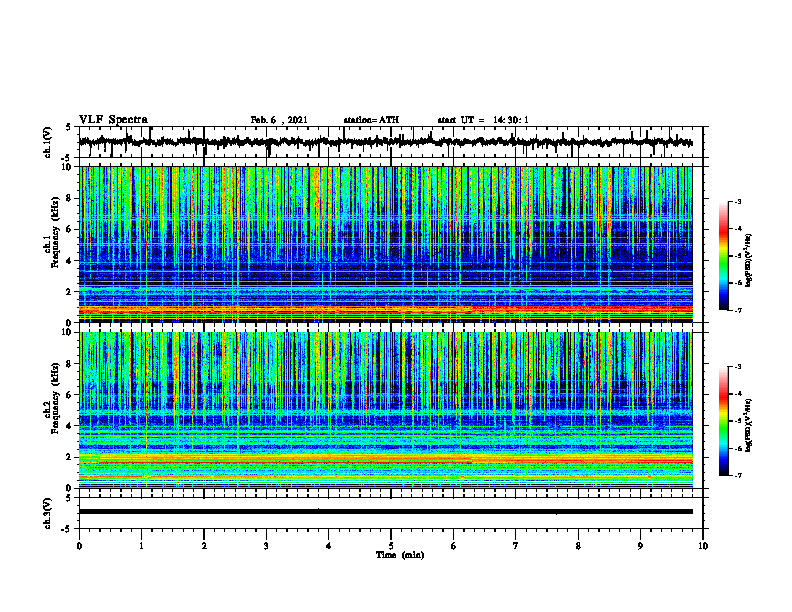This screenshot has width=792, height=612.
Task: Click the "Time (min)" axis title
Action: tap(400, 555)
